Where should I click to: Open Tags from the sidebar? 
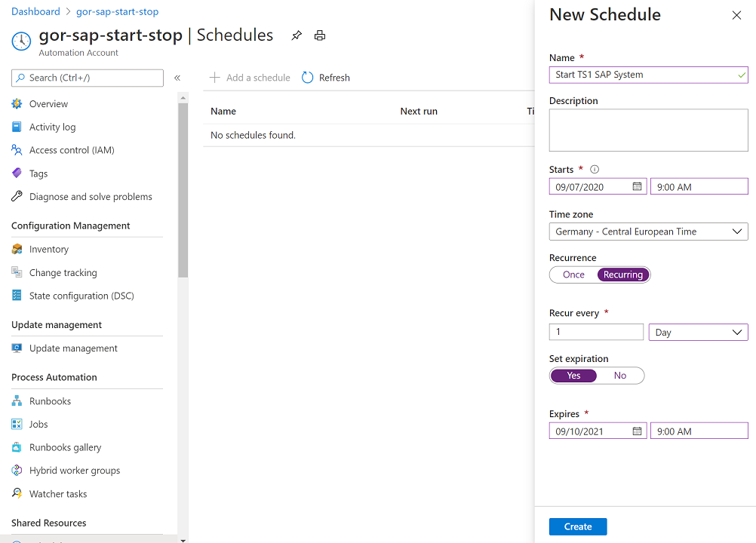[38, 173]
